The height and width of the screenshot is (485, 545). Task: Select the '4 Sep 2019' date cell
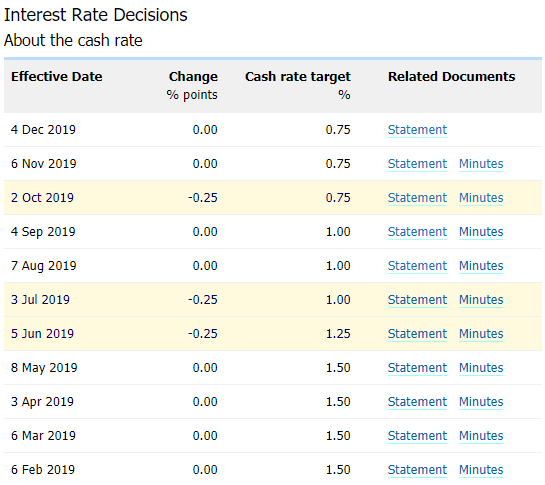coord(43,232)
